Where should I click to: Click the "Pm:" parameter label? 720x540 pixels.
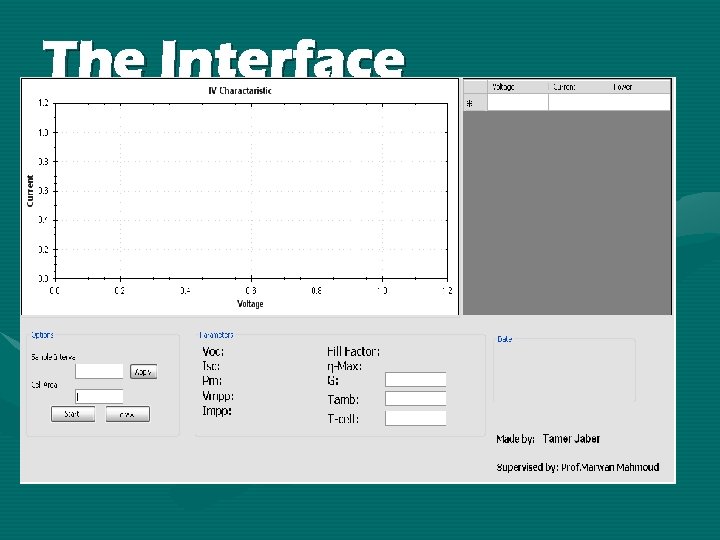point(212,381)
